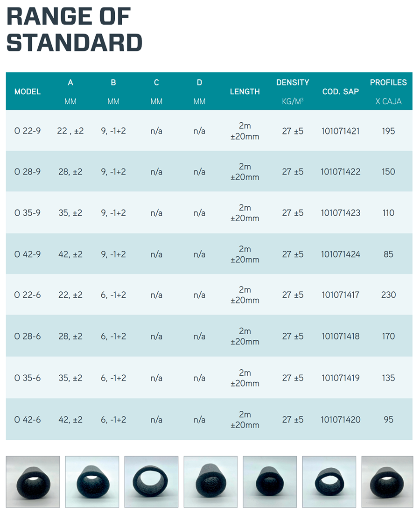Click the first foam tube thumbnail

33,482
